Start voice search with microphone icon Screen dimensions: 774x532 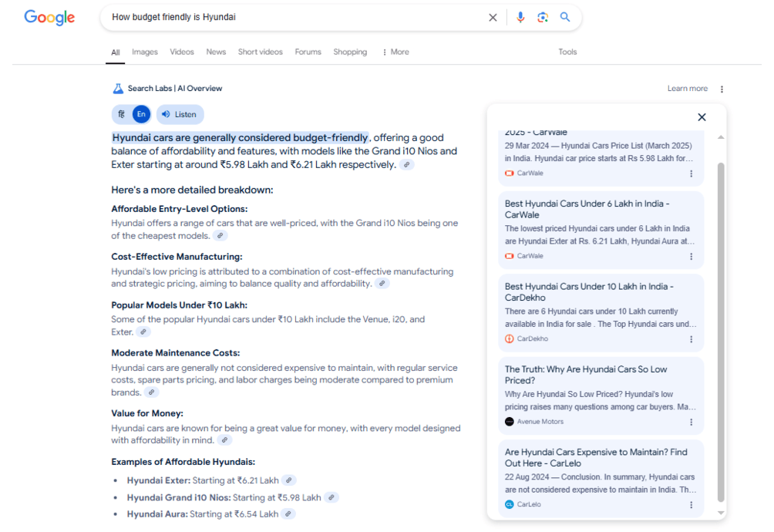click(x=520, y=18)
